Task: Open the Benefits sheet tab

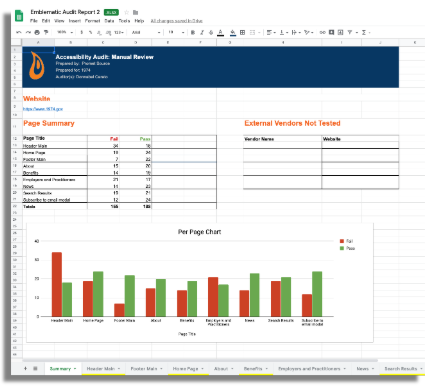Action: pyautogui.click(x=253, y=369)
